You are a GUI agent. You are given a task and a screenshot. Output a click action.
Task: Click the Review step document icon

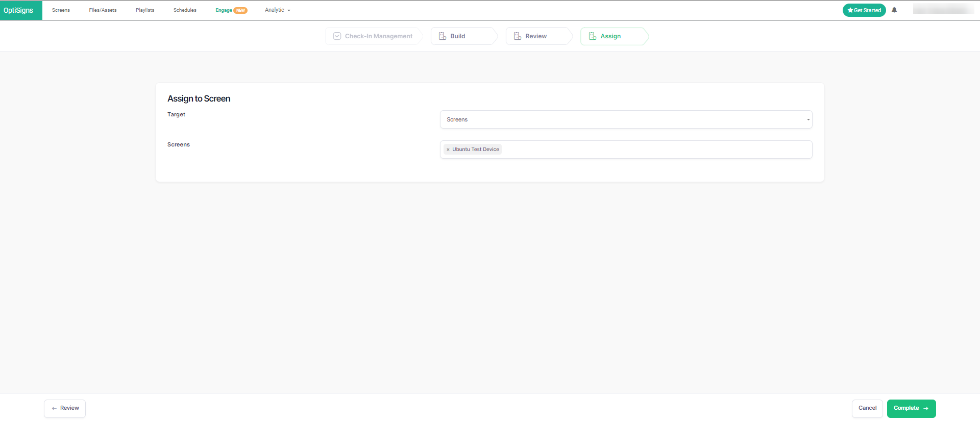pos(517,36)
